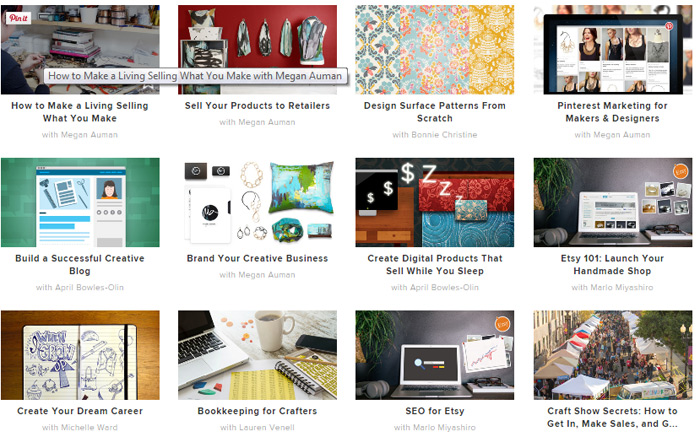
Task: Click with Lauren Venell instructor text
Action: tap(257, 428)
